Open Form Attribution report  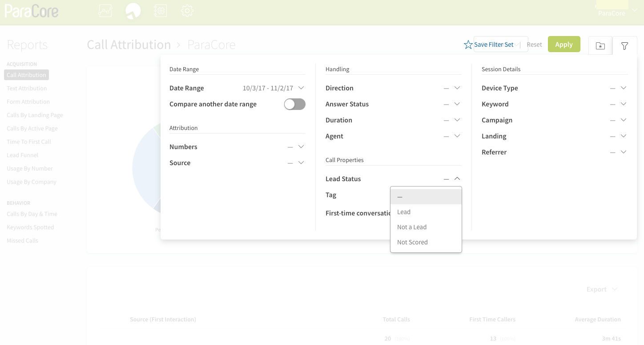[28, 101]
